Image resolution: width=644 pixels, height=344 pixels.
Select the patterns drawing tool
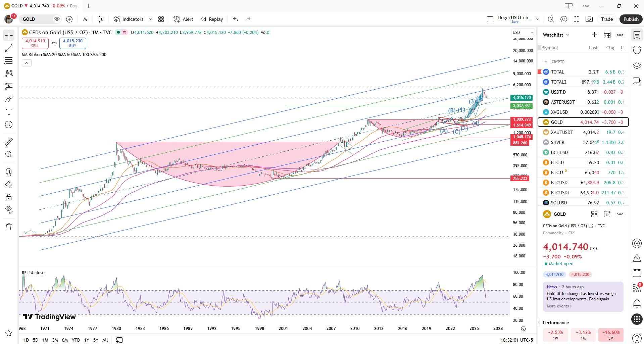(x=9, y=73)
